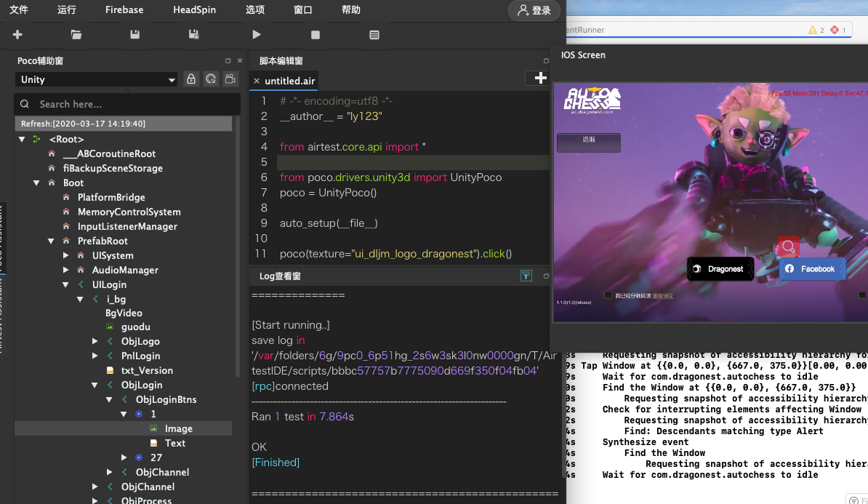
Task: Open a script with the folder toolbar icon
Action: [76, 34]
